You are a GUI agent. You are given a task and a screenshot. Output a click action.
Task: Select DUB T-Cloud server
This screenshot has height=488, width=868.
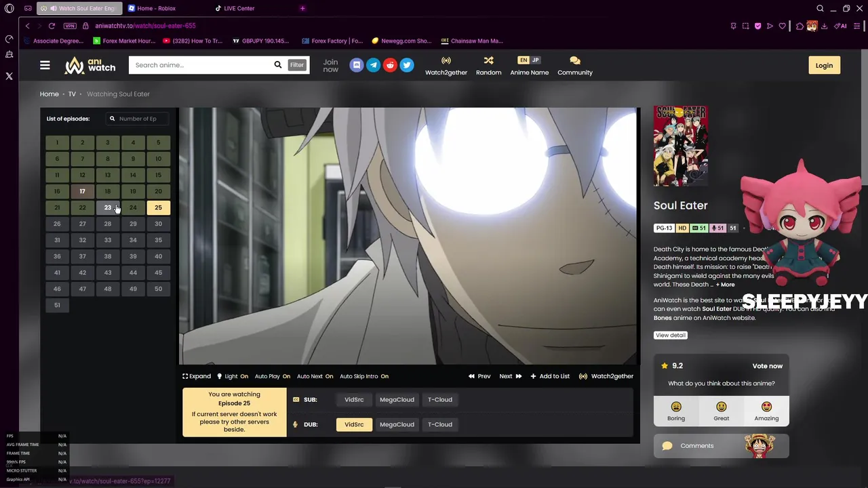pyautogui.click(x=439, y=424)
